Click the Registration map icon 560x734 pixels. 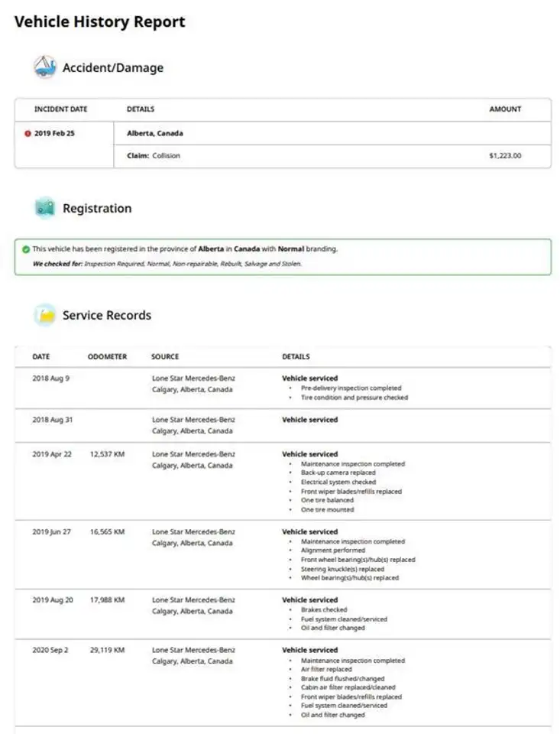(x=45, y=208)
